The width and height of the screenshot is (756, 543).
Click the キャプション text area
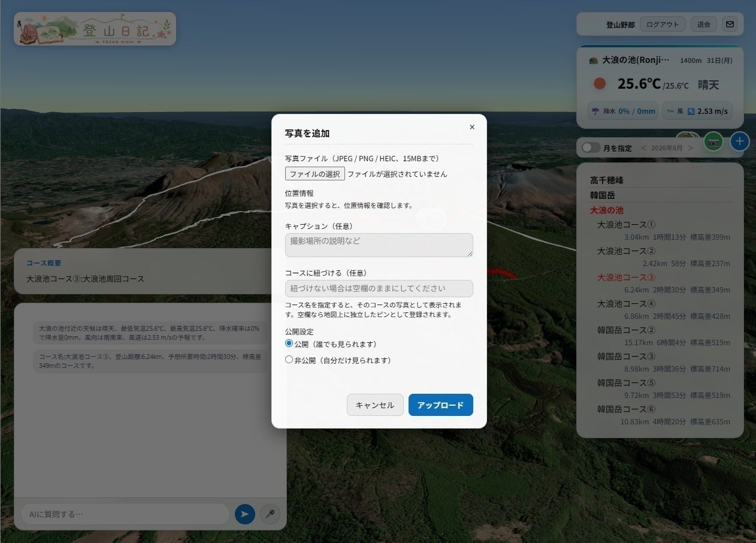pos(379,245)
